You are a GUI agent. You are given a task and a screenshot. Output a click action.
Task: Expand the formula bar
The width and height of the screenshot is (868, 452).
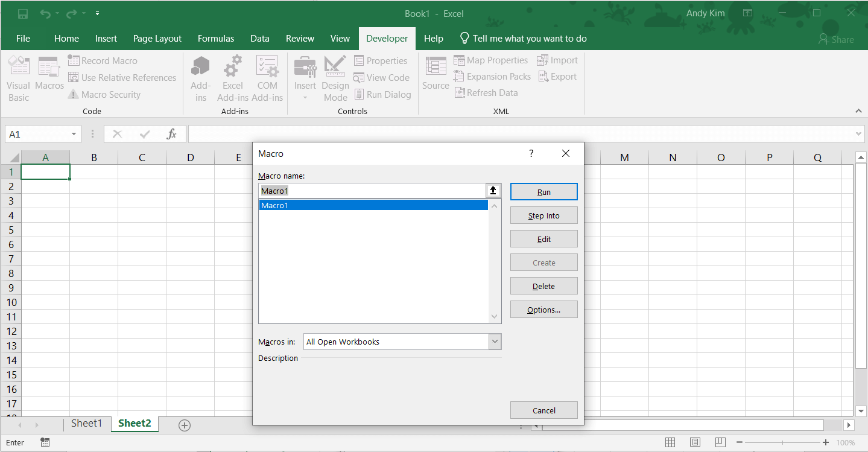860,134
